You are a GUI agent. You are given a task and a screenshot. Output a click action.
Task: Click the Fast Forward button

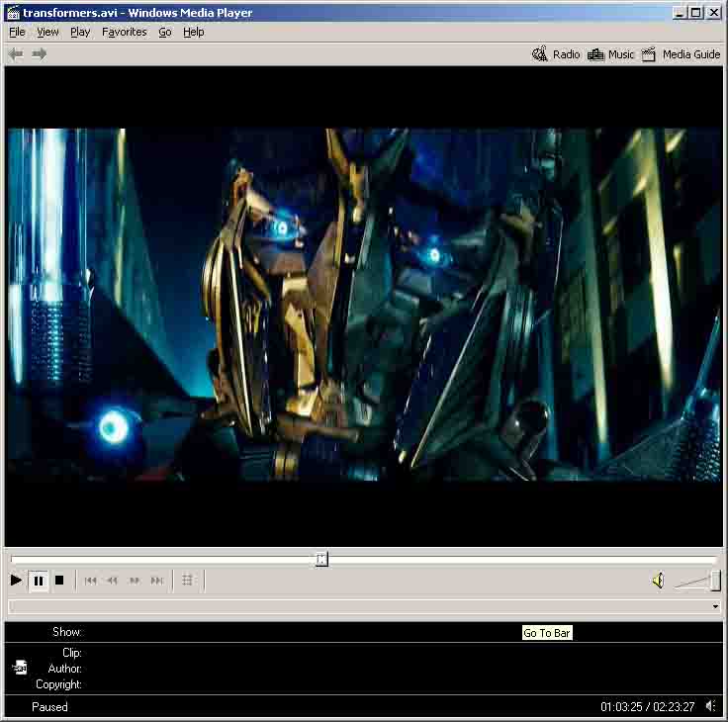[135, 581]
